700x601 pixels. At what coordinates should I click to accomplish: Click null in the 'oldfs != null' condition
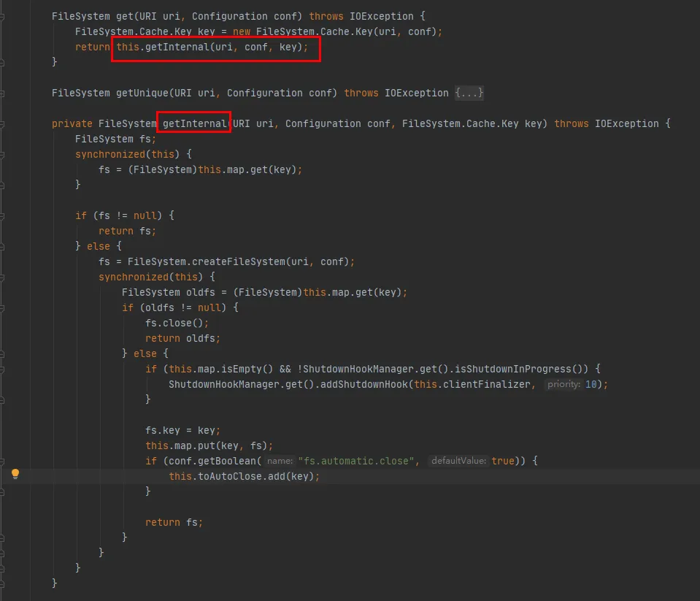(x=209, y=307)
